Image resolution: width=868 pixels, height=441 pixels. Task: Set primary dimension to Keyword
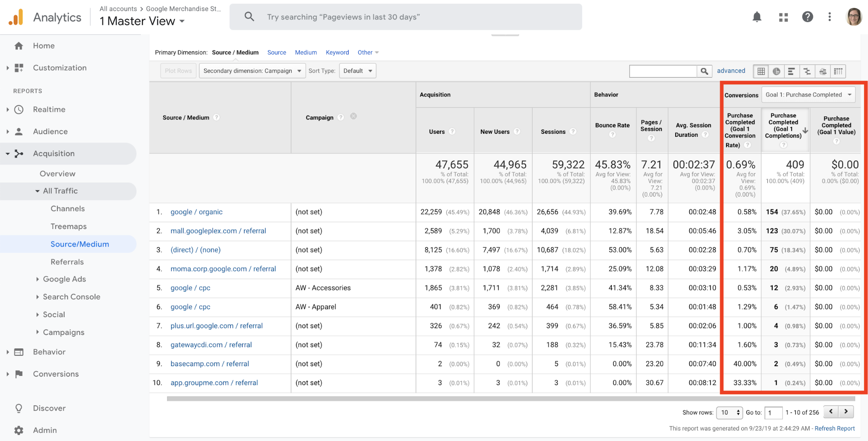337,53
